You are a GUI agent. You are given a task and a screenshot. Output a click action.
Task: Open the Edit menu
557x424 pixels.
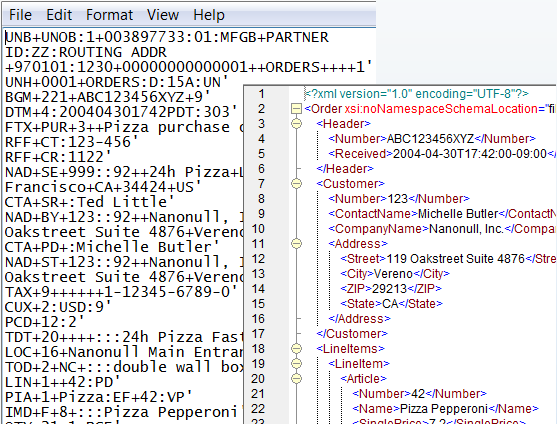tap(59, 15)
